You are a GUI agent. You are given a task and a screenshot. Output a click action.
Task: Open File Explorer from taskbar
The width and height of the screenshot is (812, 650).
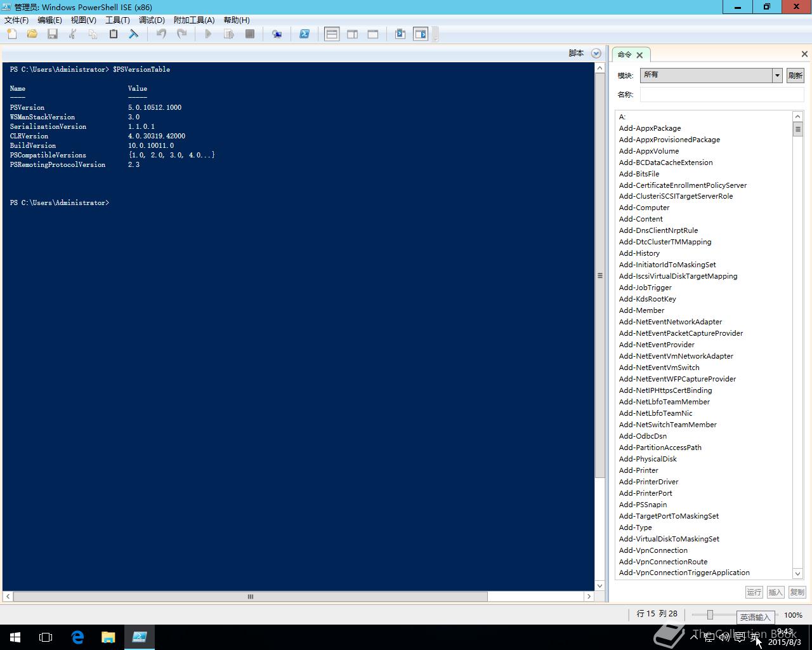pyautogui.click(x=108, y=637)
